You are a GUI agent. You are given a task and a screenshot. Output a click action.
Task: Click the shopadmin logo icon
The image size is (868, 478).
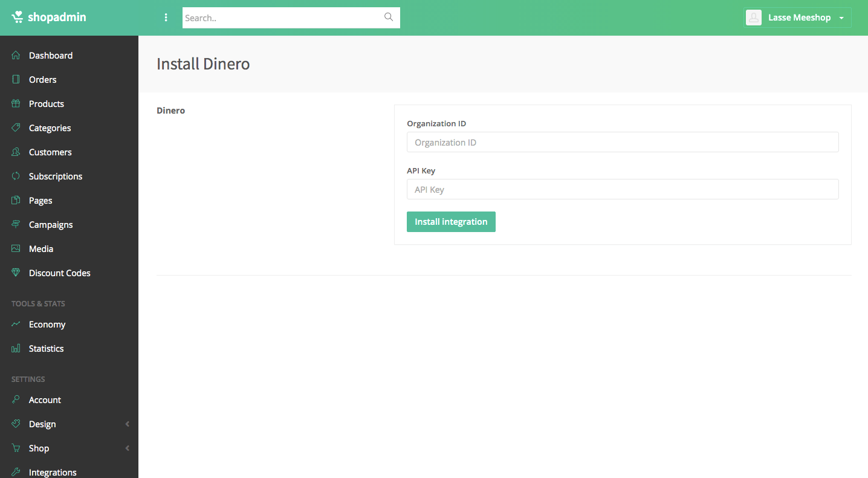click(18, 17)
